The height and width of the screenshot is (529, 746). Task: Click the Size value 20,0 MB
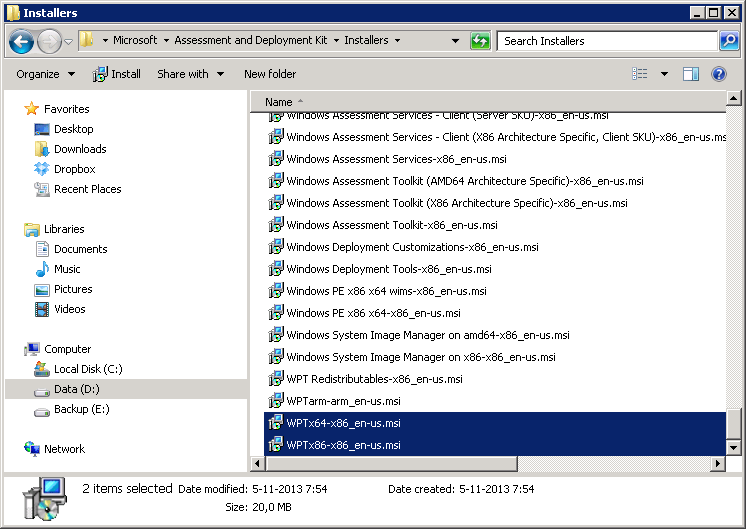click(x=272, y=507)
